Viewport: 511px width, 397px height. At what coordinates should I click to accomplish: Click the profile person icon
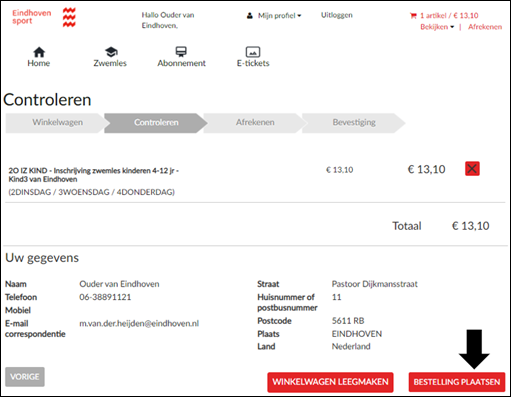pyautogui.click(x=249, y=15)
